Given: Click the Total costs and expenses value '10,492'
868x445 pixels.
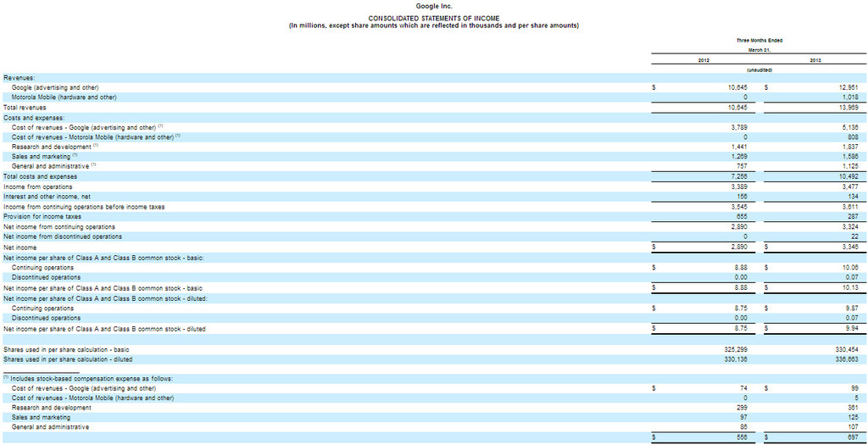Looking at the screenshot, I should [848, 176].
